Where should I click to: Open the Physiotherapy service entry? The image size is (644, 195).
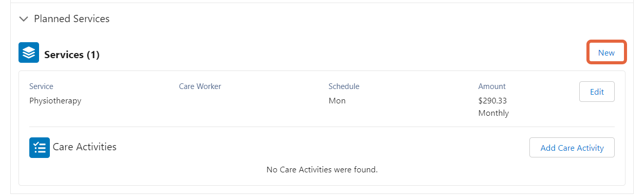point(55,101)
